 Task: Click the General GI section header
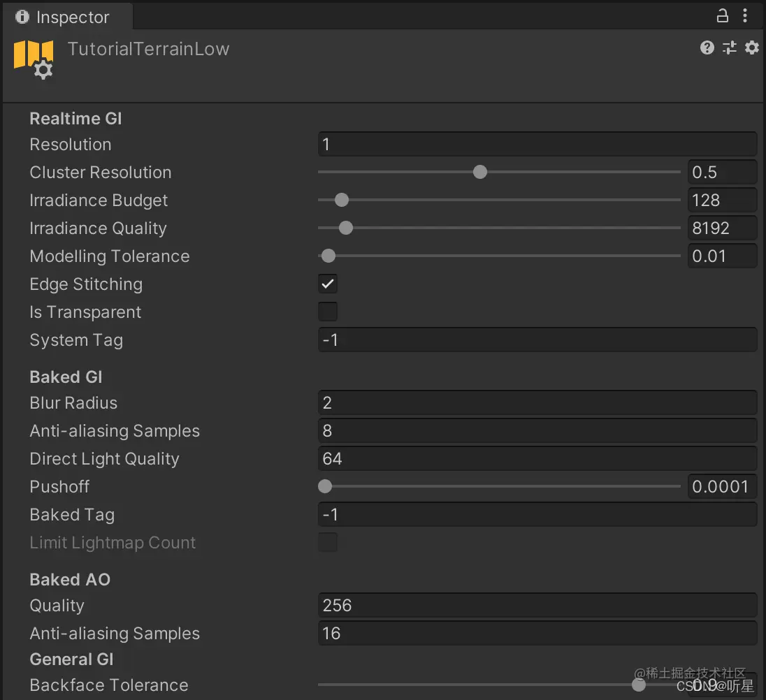coord(72,659)
